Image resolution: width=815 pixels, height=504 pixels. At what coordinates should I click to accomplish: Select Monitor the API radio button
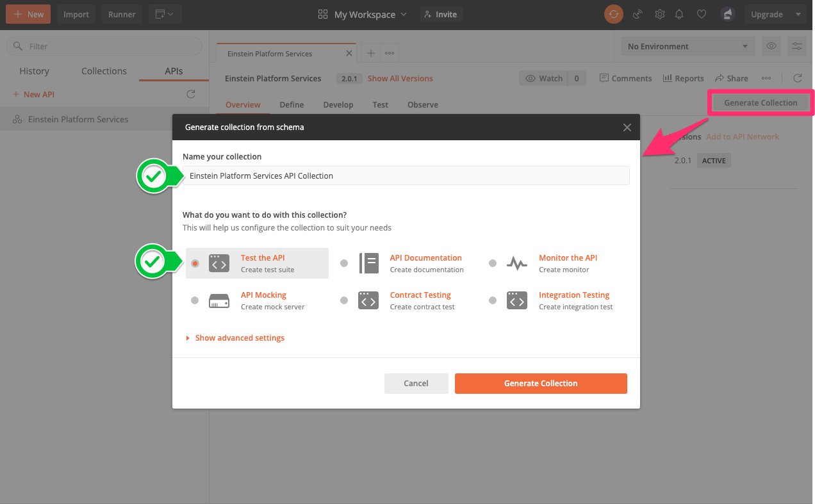pos(493,263)
